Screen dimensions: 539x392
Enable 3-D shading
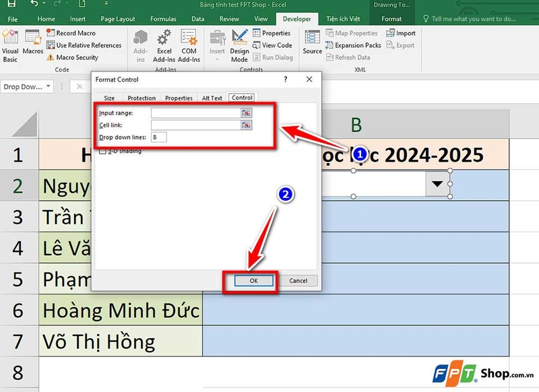click(103, 152)
